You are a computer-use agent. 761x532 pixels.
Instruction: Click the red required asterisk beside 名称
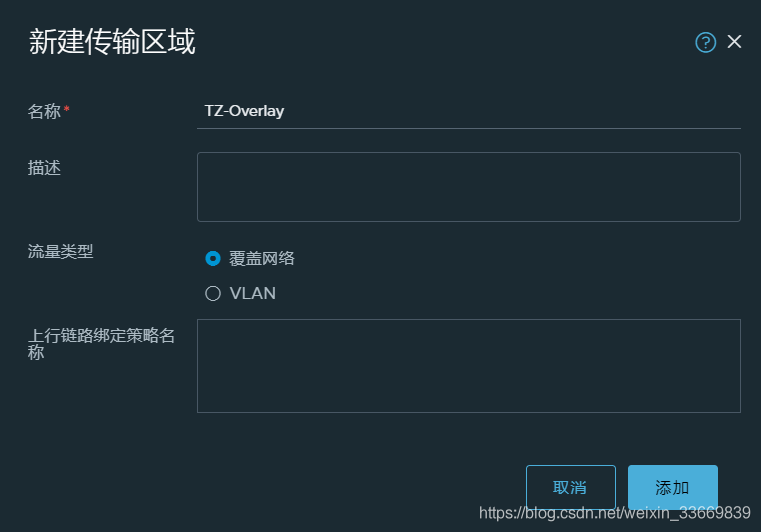[x=66, y=109]
